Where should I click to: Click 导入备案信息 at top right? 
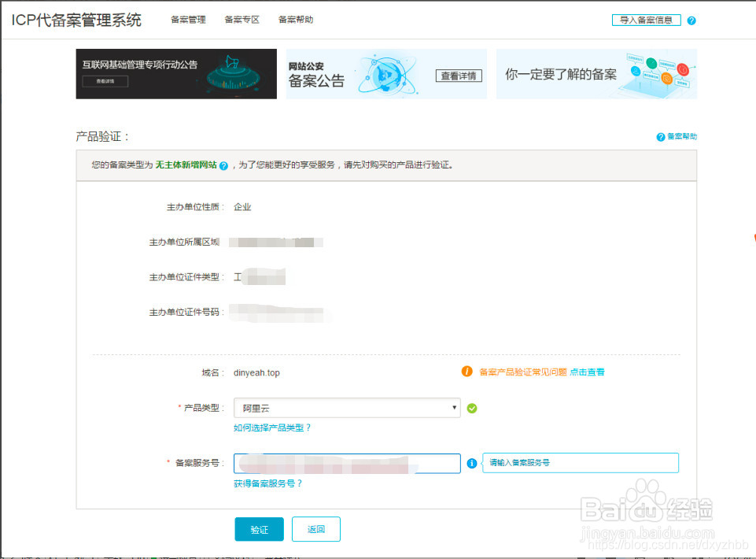coord(646,20)
